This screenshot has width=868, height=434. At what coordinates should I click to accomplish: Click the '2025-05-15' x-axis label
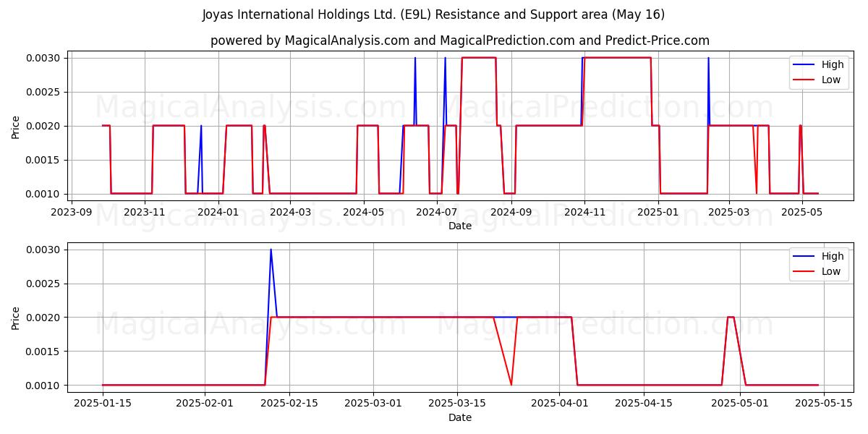point(823,404)
